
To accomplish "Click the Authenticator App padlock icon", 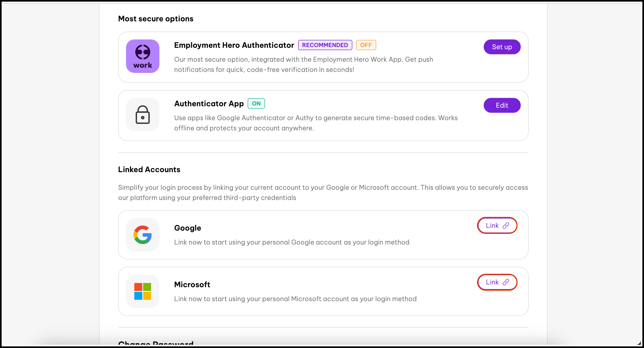I will [x=142, y=115].
